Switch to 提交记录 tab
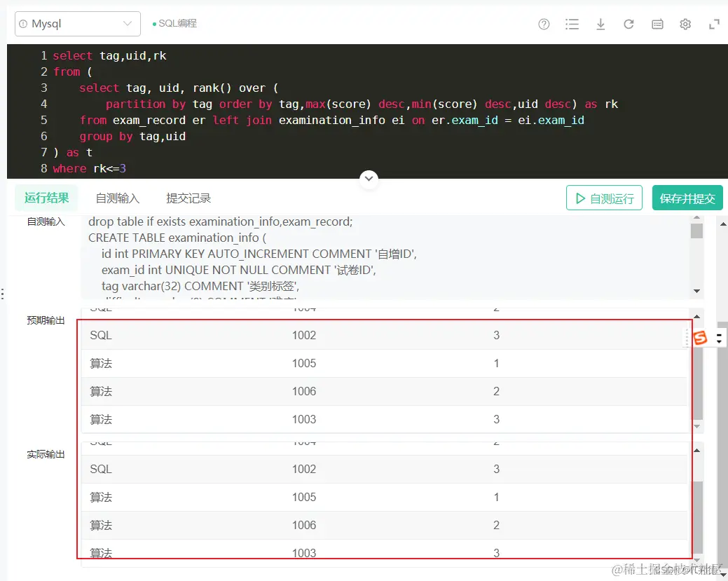728x581 pixels. (x=188, y=198)
